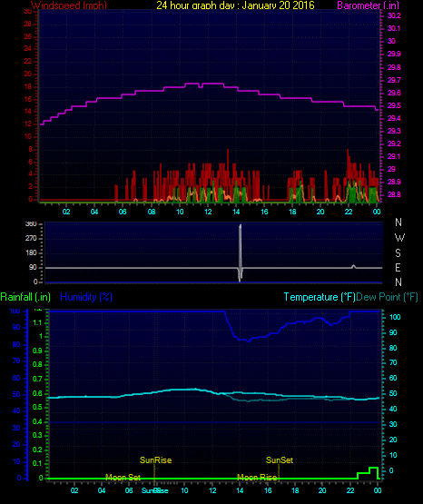Click the 30.2 barometer scale value

(x=394, y=15)
